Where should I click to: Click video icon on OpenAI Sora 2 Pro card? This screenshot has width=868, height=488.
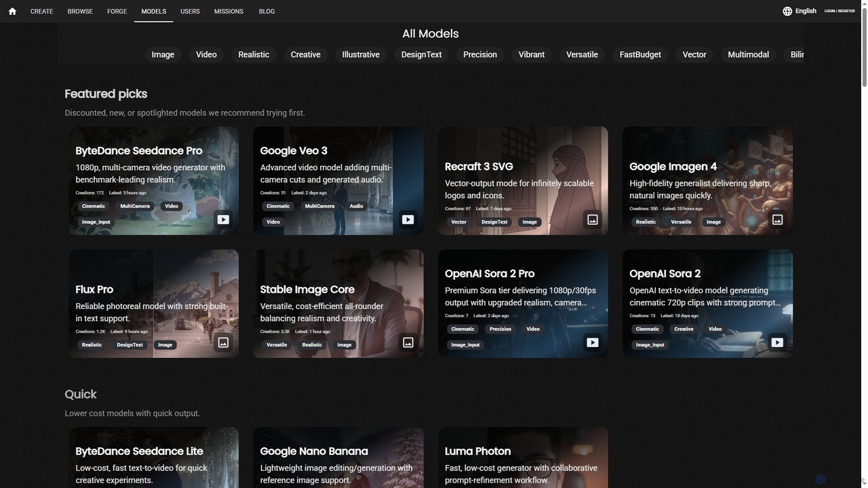coord(593,342)
